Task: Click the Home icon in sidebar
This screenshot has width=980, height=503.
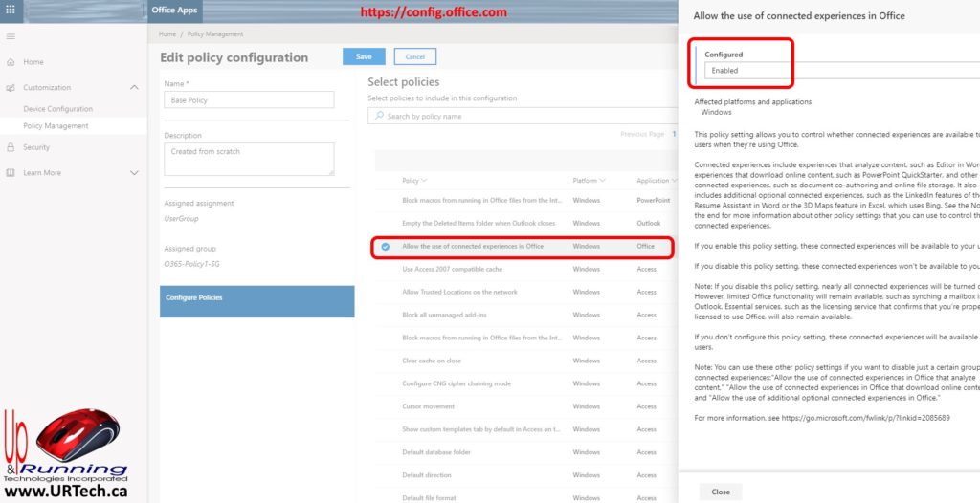Action: 11,62
